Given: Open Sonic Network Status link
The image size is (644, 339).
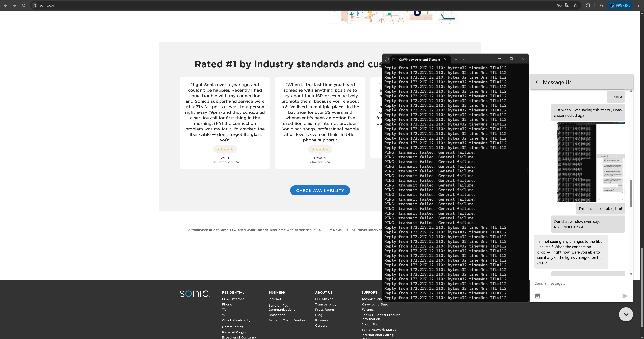Looking at the screenshot, I should [x=379, y=330].
